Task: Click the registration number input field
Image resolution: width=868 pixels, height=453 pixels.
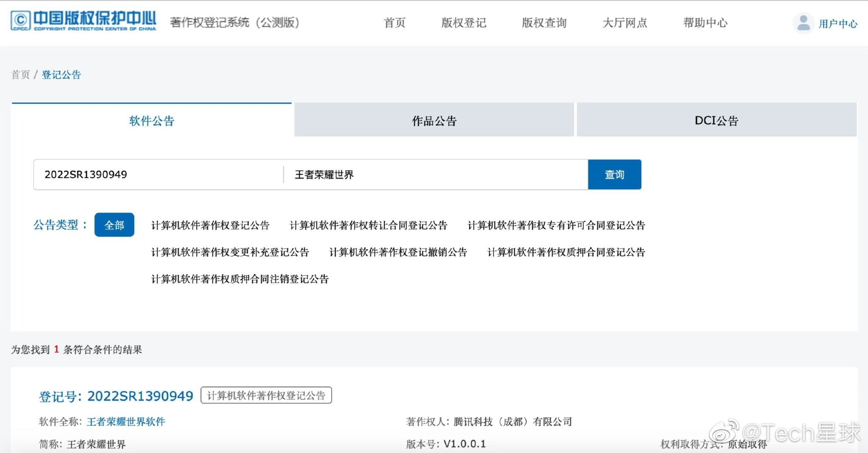Action: [x=158, y=174]
